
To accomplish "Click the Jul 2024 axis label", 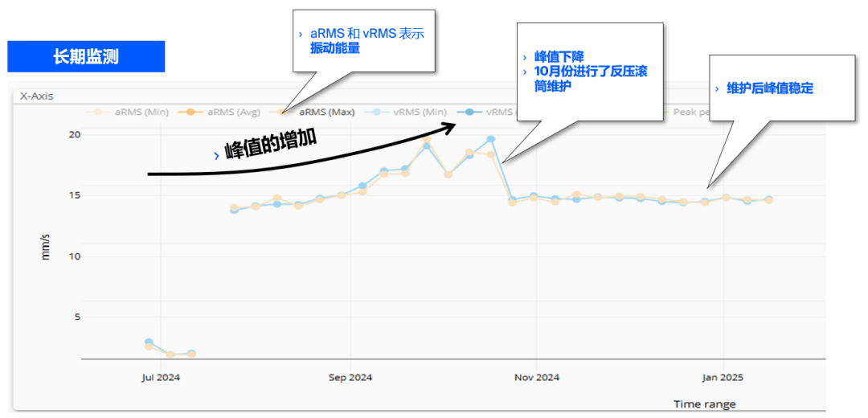I will [x=161, y=377].
